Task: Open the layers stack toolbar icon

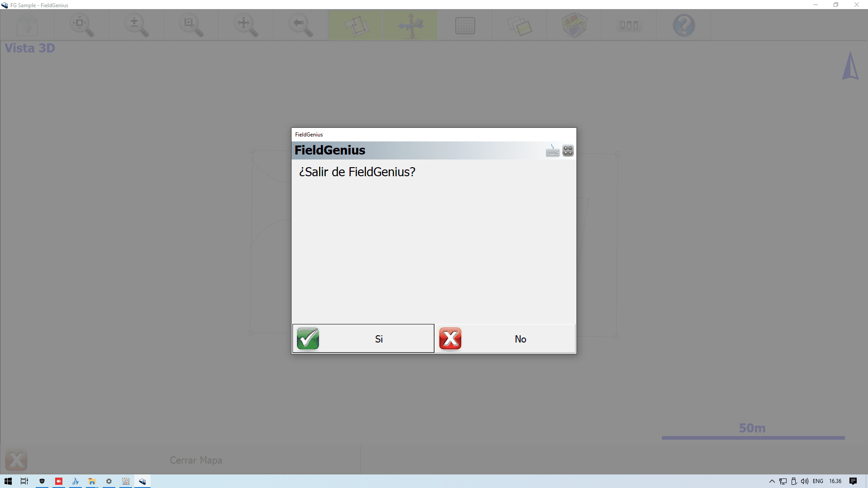Action: click(520, 25)
